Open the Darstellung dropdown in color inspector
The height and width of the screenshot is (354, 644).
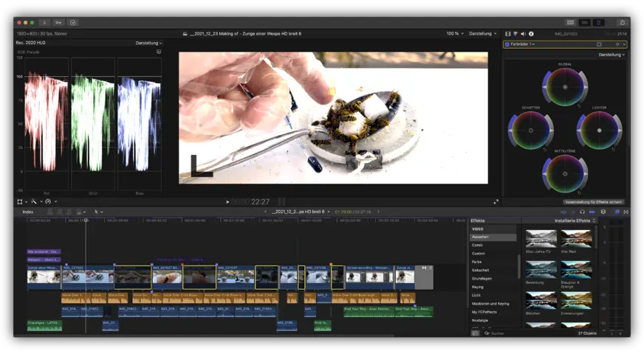tap(612, 55)
